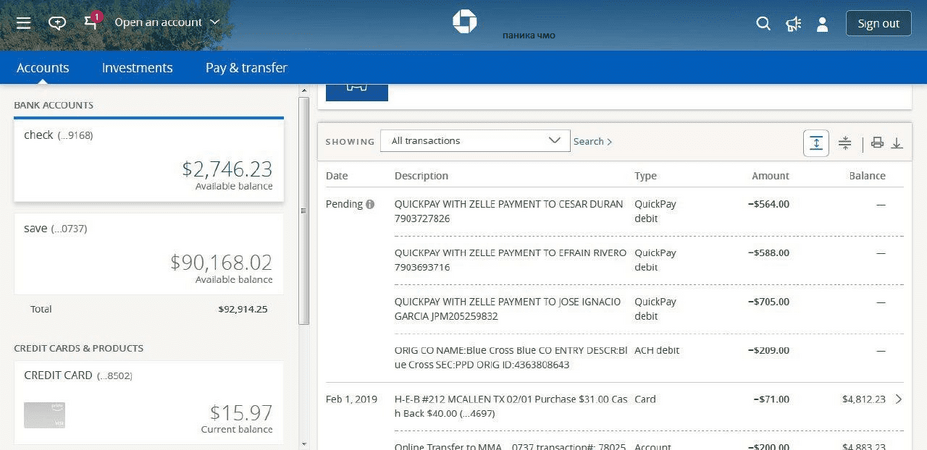
Task: Click the $15.97 current balance
Action: click(x=241, y=412)
